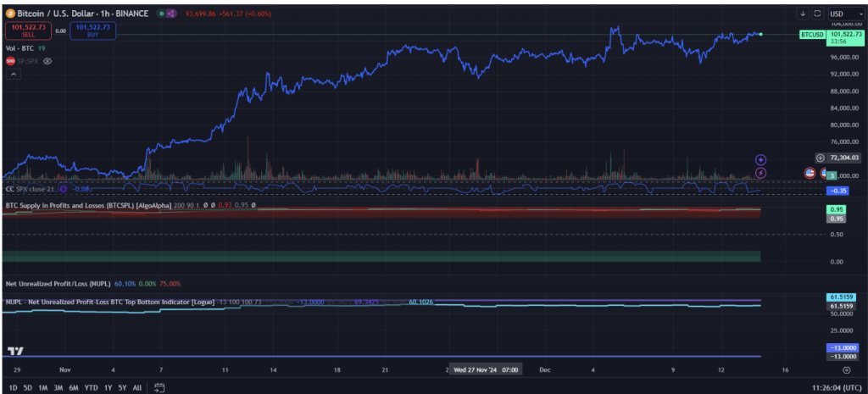Screen dimensions: 868x394
Task: Click the purple lightning bolt event icon
Action: coord(761,172)
